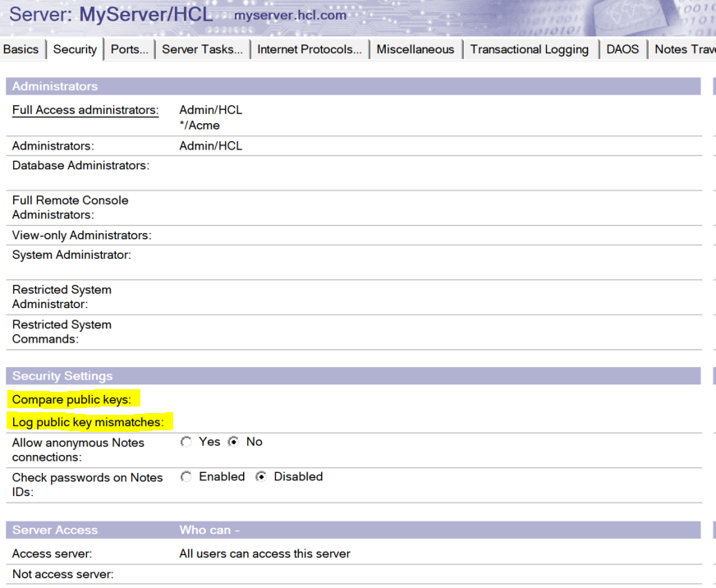Image resolution: width=716 pixels, height=588 pixels.
Task: Click the Admin/HCL value in the Administrators row
Action: (210, 146)
